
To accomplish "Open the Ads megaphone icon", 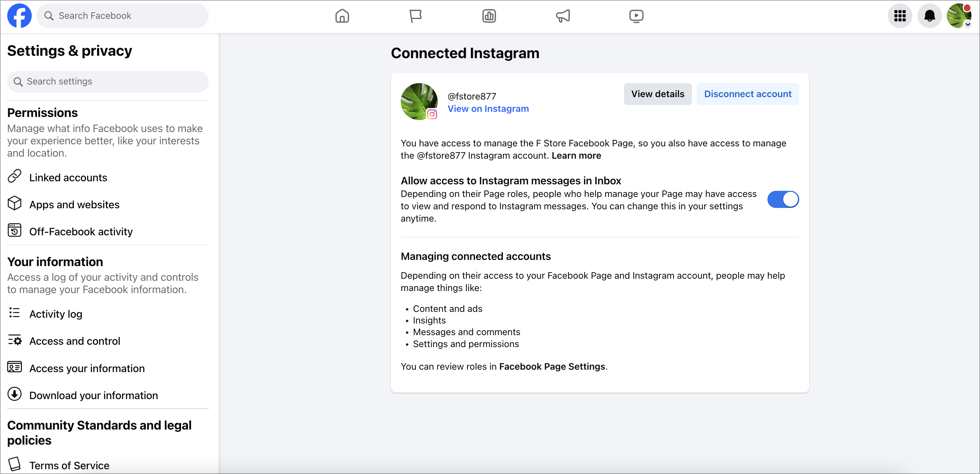I will 563,16.
